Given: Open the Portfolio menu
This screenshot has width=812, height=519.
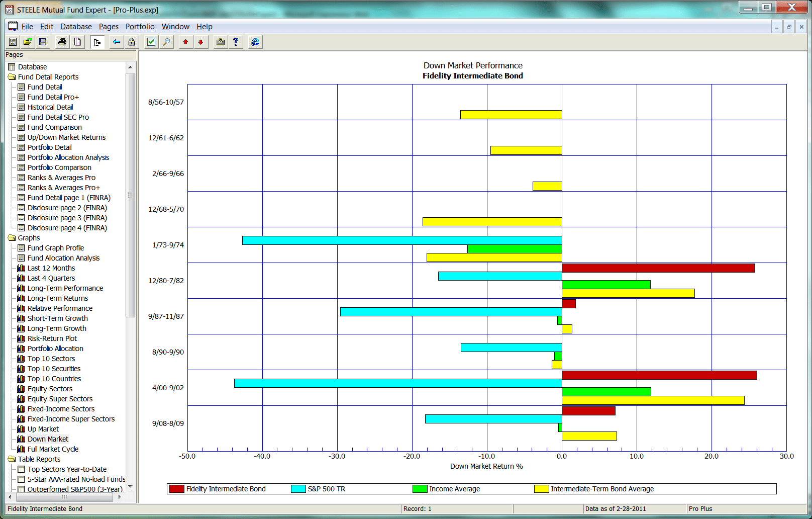Looking at the screenshot, I should pyautogui.click(x=140, y=27).
